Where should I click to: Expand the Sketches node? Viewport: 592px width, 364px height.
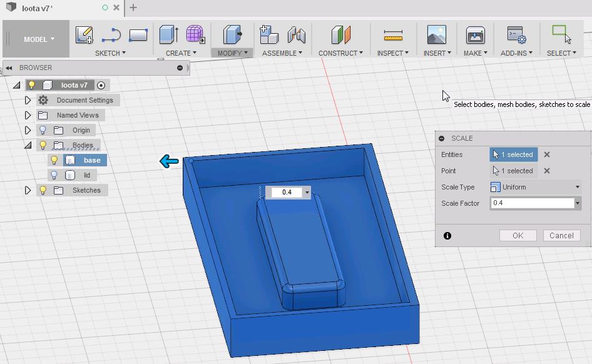(x=28, y=191)
